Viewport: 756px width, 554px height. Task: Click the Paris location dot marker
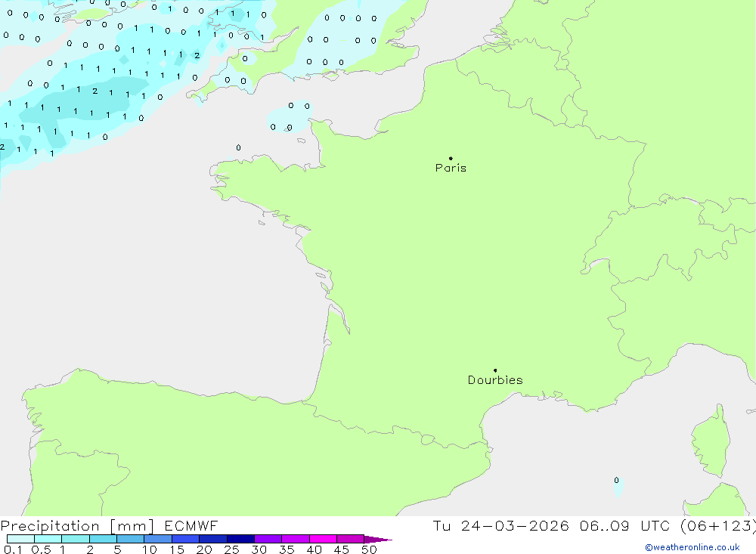pos(451,158)
